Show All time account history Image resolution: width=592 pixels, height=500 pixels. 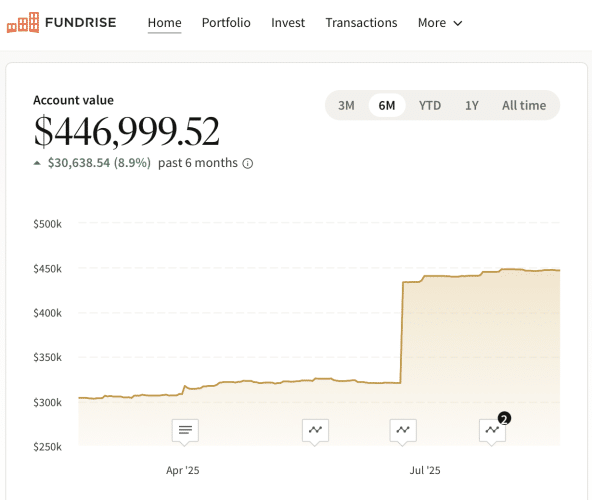point(524,105)
